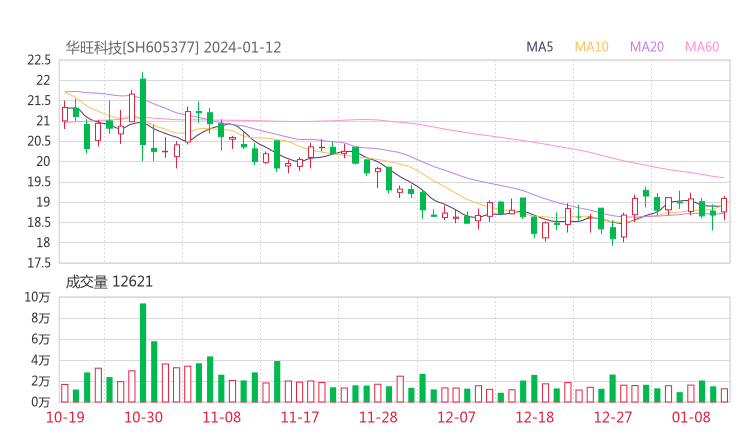Click the 22 price axis label

tap(43, 80)
